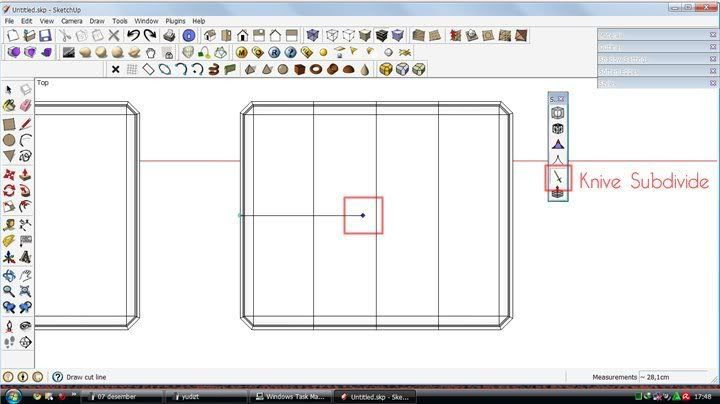Activate the Move tool
Image resolution: width=720 pixels, height=404 pixels.
click(9, 174)
